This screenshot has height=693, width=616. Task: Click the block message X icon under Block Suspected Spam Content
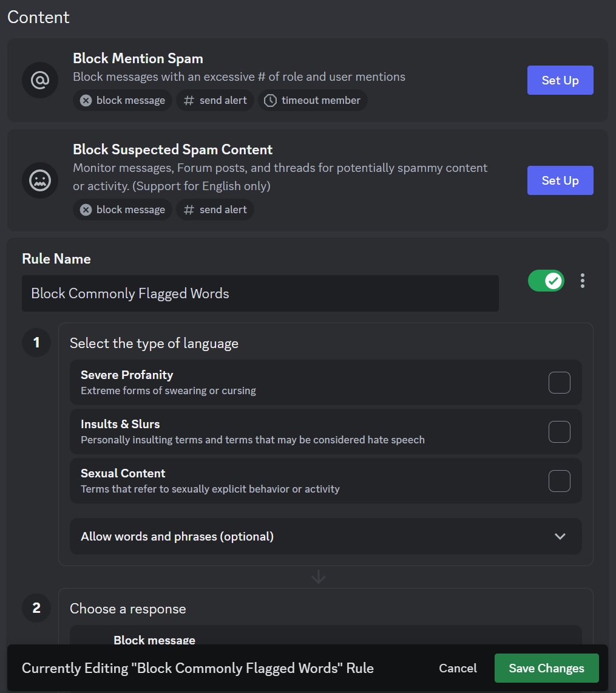[86, 210]
